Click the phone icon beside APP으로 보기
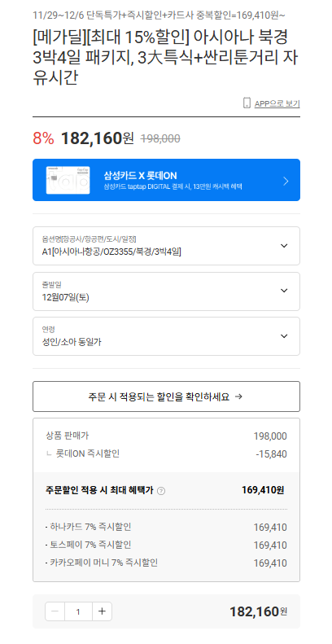The width and height of the screenshot is (332, 644). (247, 103)
